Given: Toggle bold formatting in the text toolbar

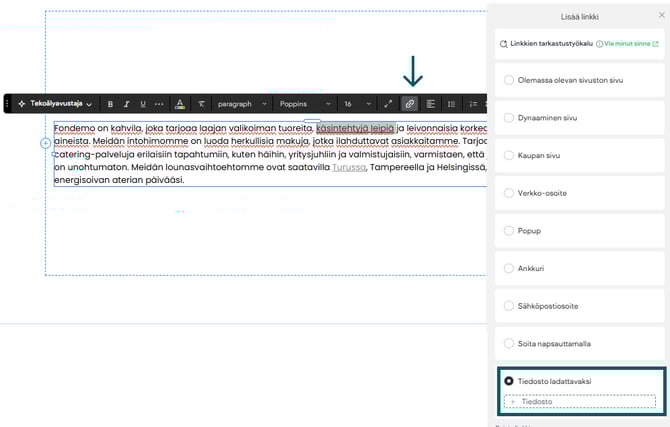Looking at the screenshot, I should [x=110, y=104].
